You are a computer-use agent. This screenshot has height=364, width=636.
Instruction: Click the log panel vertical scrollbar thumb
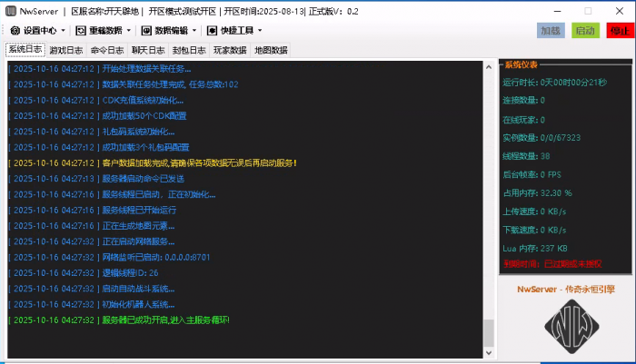point(489,333)
